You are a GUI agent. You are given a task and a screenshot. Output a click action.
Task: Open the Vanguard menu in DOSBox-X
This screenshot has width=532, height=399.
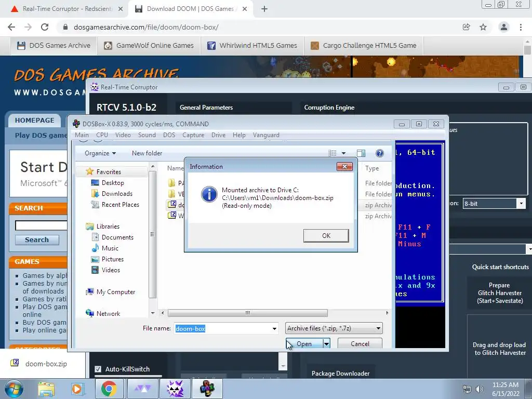click(266, 135)
